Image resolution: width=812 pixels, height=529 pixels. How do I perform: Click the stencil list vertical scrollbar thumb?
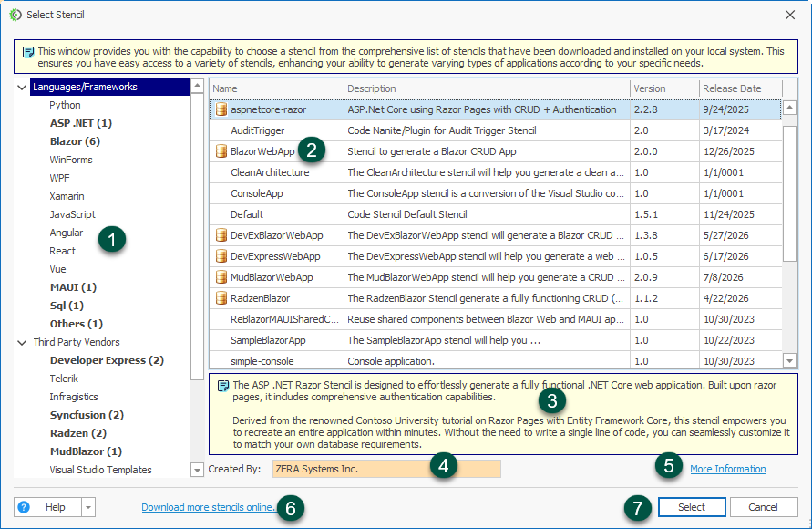point(789,193)
